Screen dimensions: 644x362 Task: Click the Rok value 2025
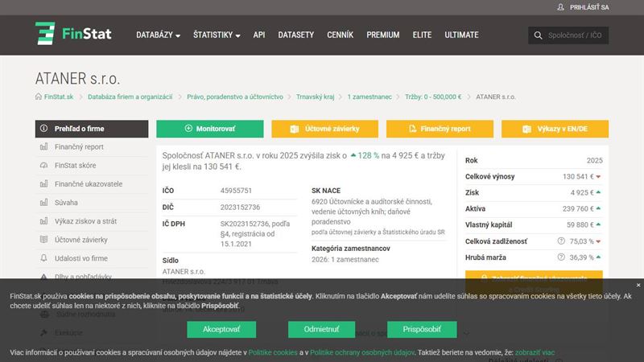click(x=595, y=160)
